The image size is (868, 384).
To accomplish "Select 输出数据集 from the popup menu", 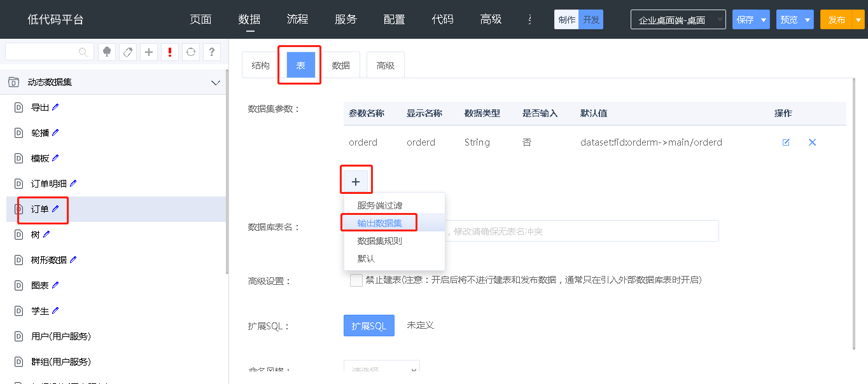I will point(379,223).
